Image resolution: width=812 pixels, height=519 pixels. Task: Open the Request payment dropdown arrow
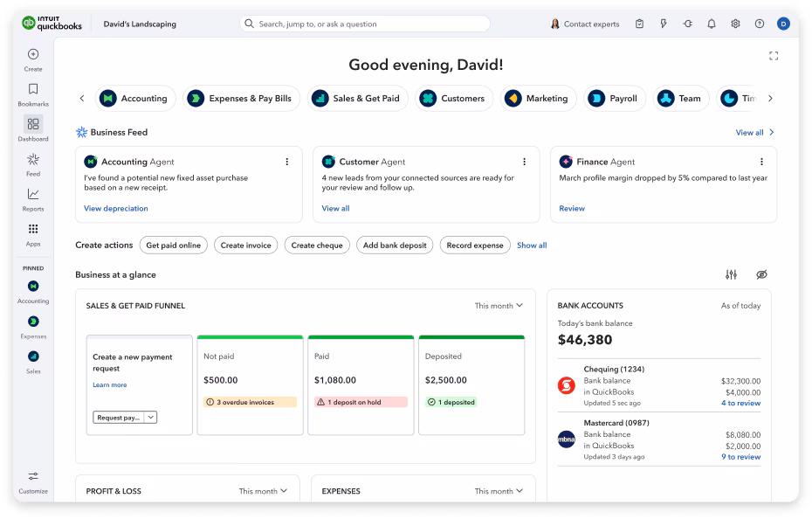pos(151,418)
